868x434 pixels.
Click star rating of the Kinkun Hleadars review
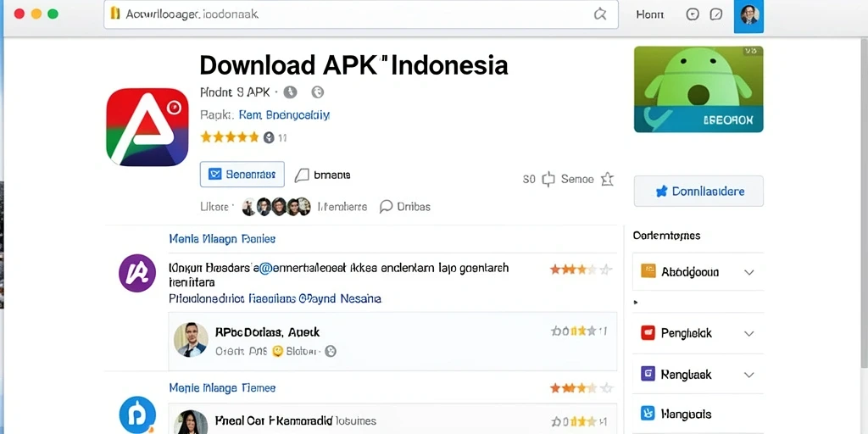(x=581, y=270)
